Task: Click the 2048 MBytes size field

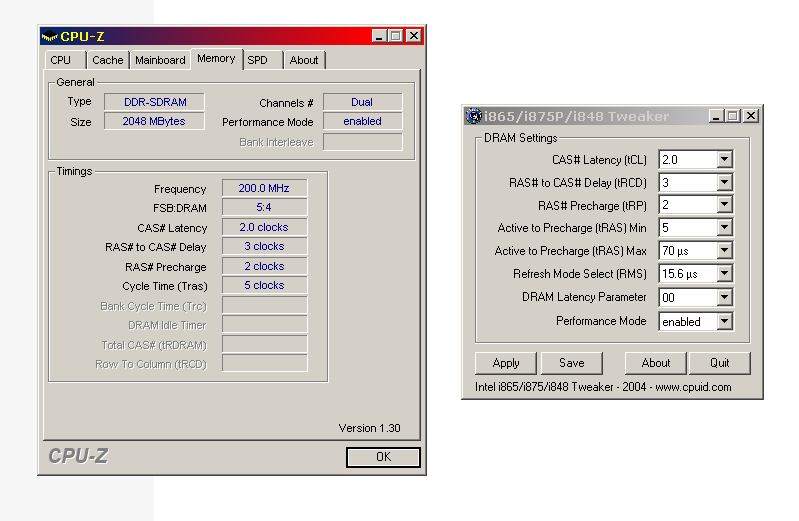Action: pyautogui.click(x=155, y=121)
